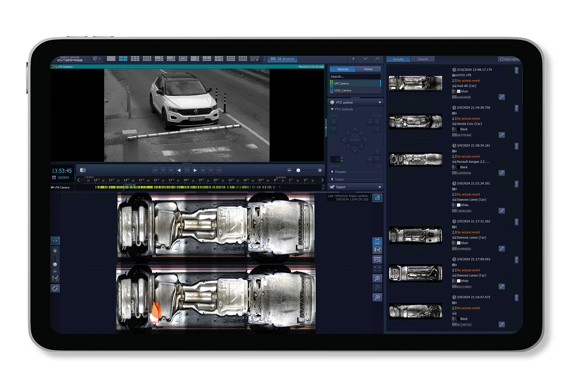Select the 2x2 camera grid layout
Image resolution: width=576 pixels, height=392 pixels.
pyautogui.click(x=123, y=59)
